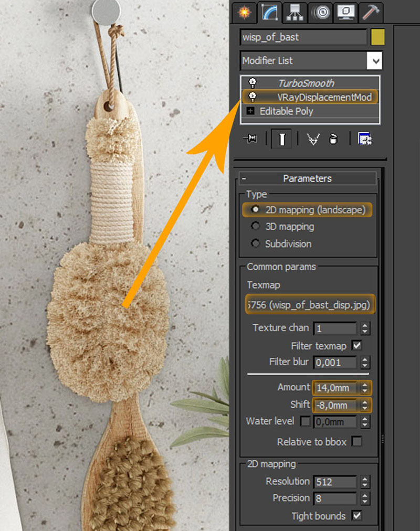Viewport: 420px width, 531px height.
Task: Toggle Show End Result button
Action: [x=281, y=139]
